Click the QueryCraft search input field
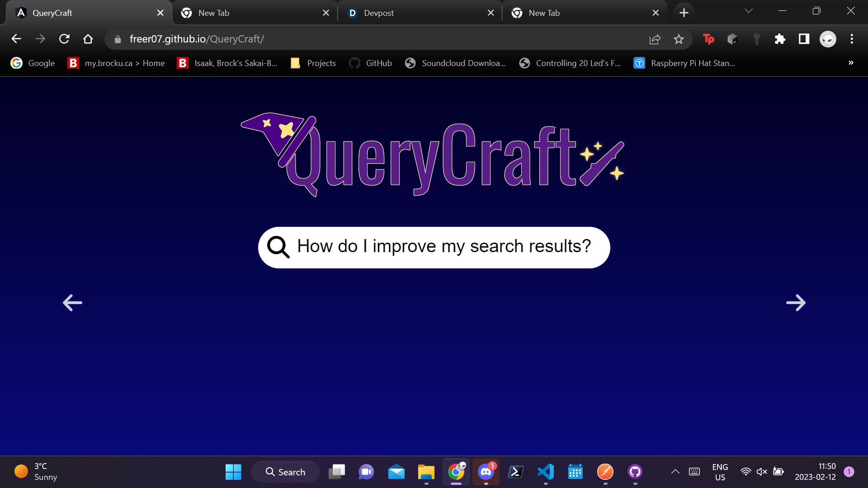Screen dimensions: 868x488 pos(444,247)
